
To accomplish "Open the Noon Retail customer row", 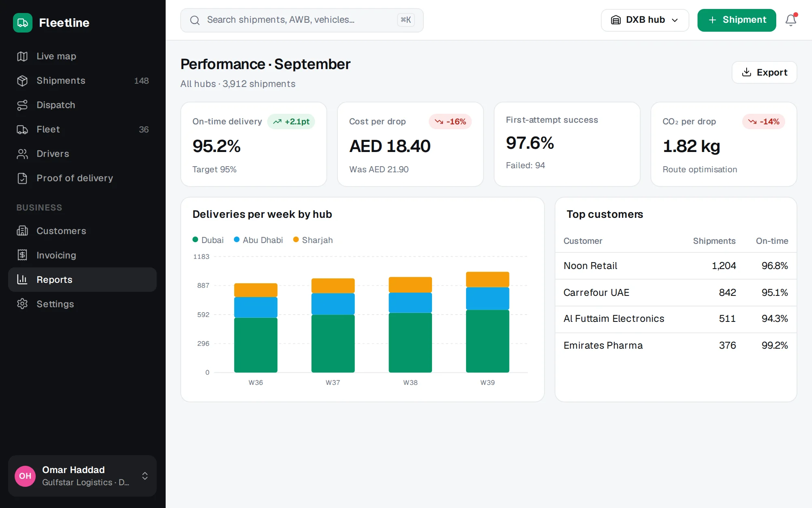I will coord(676,266).
